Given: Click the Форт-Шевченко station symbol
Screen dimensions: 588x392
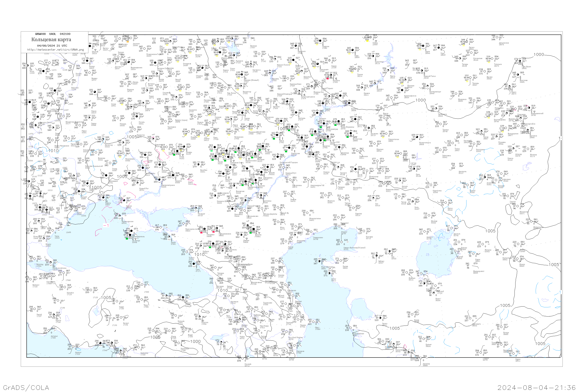Looking at the screenshot, I should [x=319, y=261].
